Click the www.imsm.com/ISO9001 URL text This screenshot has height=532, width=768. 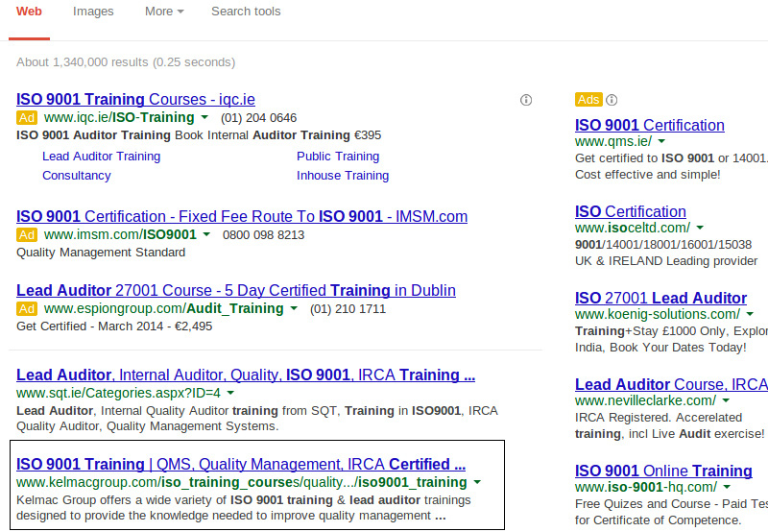(x=120, y=234)
